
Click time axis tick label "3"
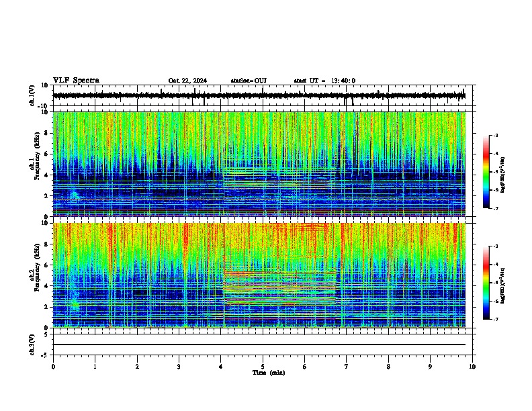coord(179,367)
